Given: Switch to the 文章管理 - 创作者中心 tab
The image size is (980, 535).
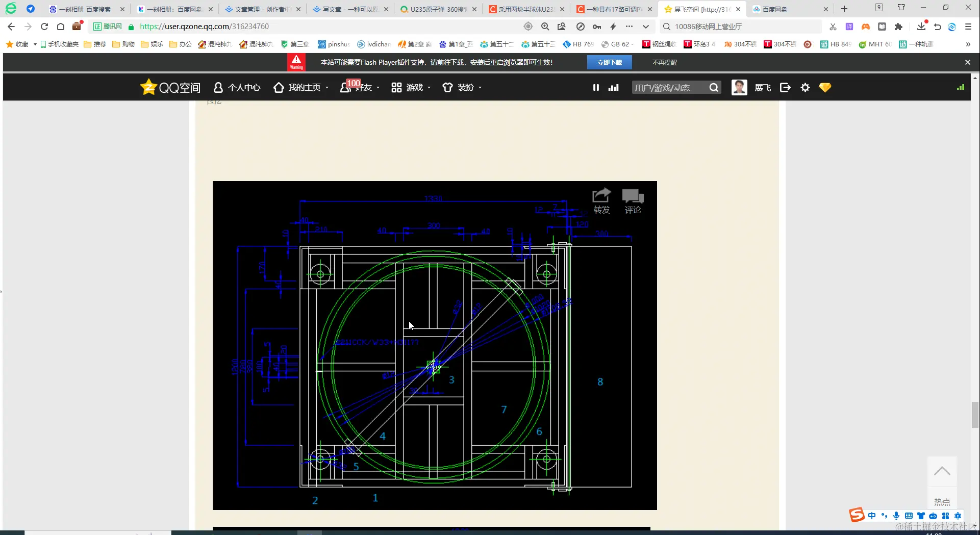Looking at the screenshot, I should (x=262, y=9).
